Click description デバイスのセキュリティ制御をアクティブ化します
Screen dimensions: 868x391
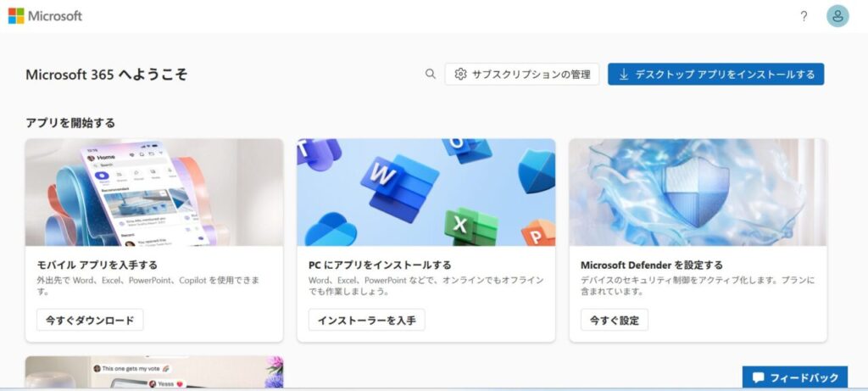coord(698,286)
